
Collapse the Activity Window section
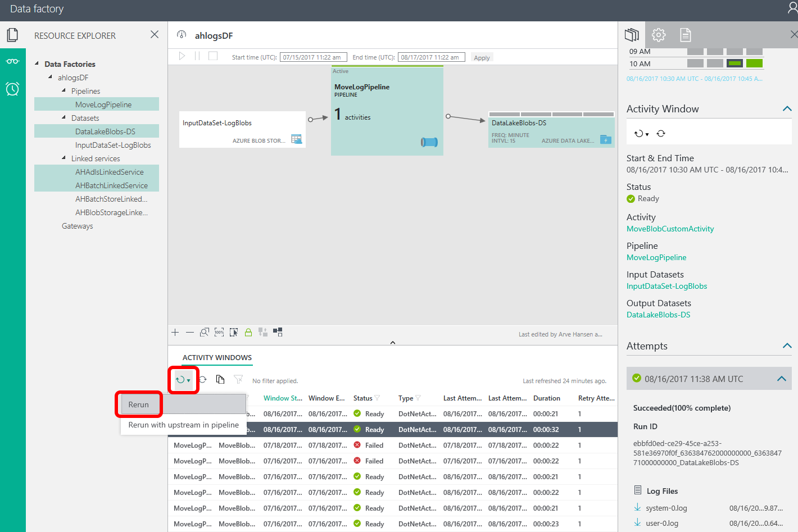coord(787,109)
